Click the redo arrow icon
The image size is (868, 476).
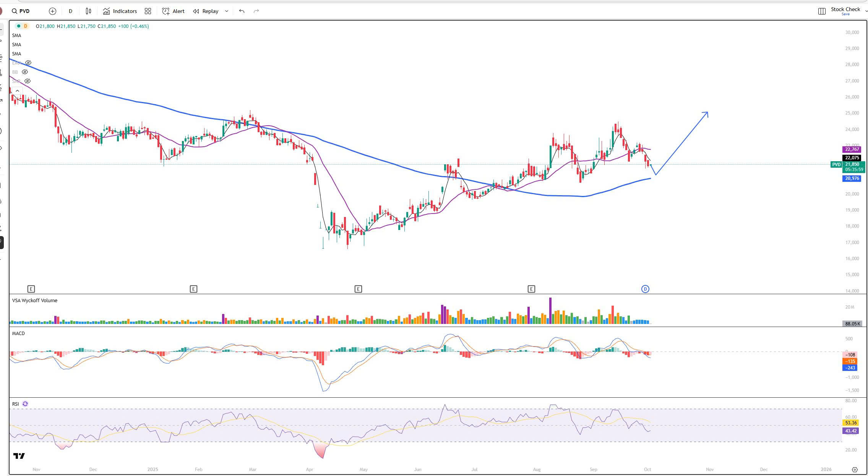[256, 11]
